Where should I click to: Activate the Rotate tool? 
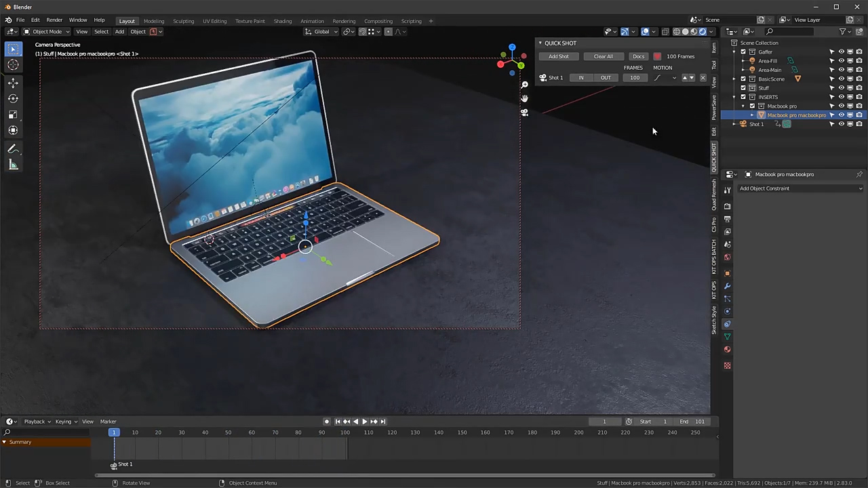(x=13, y=98)
